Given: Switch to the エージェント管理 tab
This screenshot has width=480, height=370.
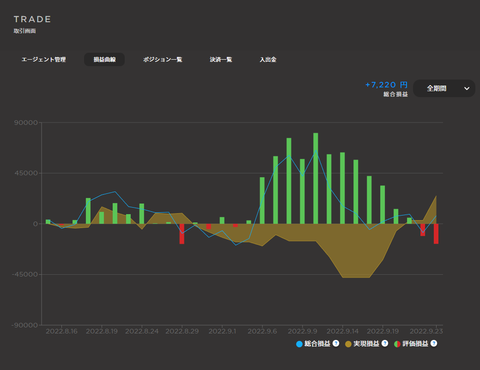Looking at the screenshot, I should pyautogui.click(x=44, y=59).
